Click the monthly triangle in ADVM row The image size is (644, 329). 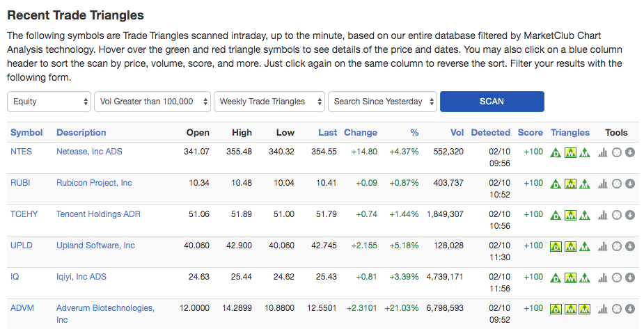(x=584, y=309)
